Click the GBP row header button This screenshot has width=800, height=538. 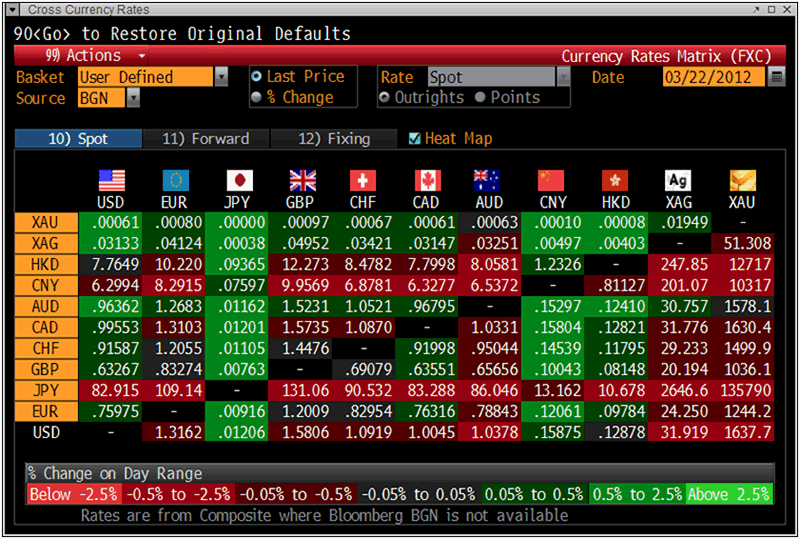pos(46,369)
